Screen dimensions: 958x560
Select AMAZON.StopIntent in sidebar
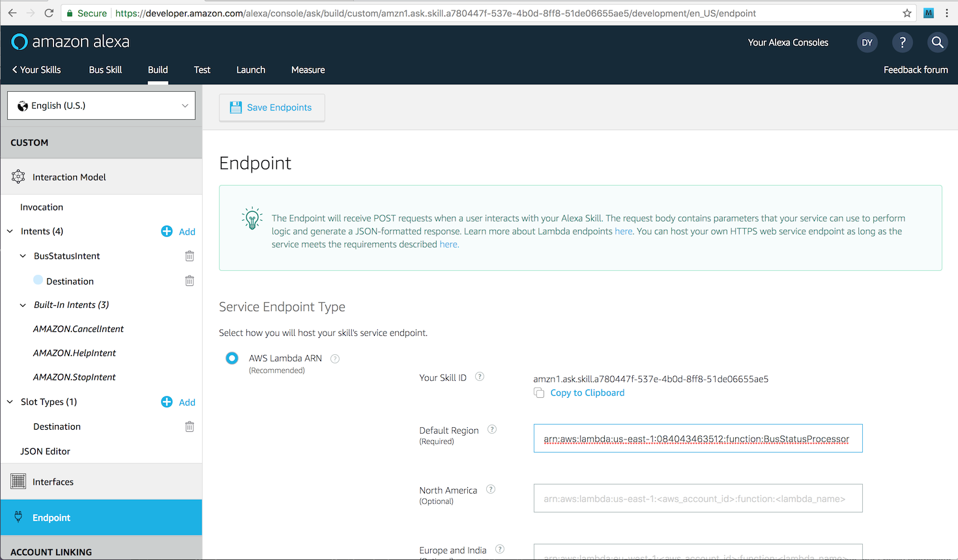tap(74, 377)
